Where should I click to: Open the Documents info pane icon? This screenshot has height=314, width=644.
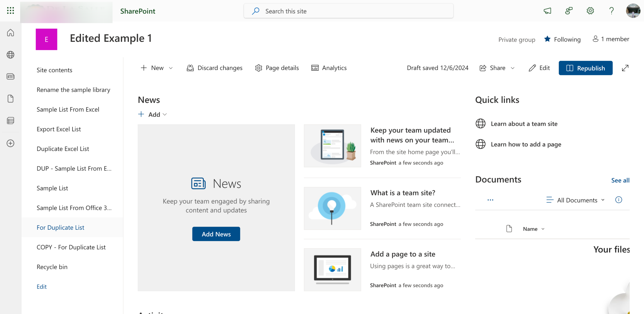tap(619, 200)
